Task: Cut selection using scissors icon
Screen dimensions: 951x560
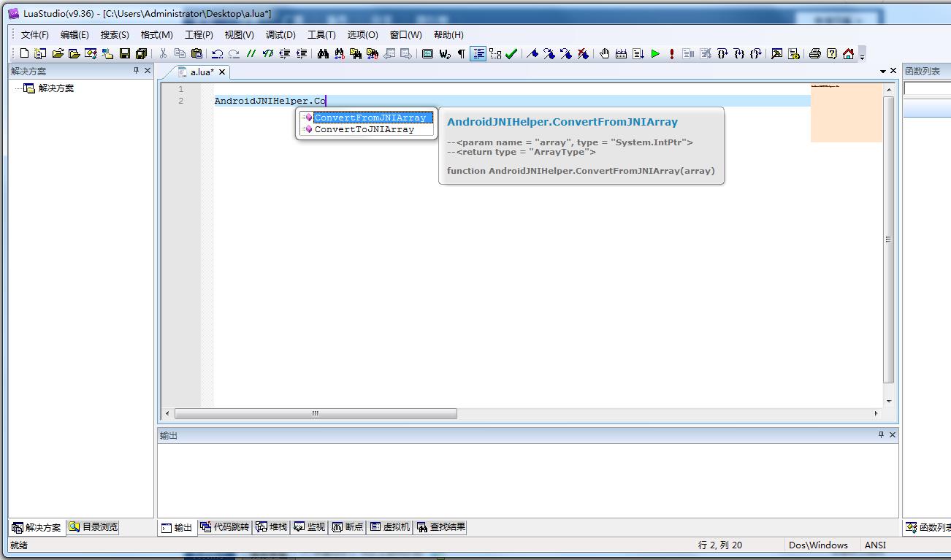Action: pos(163,53)
